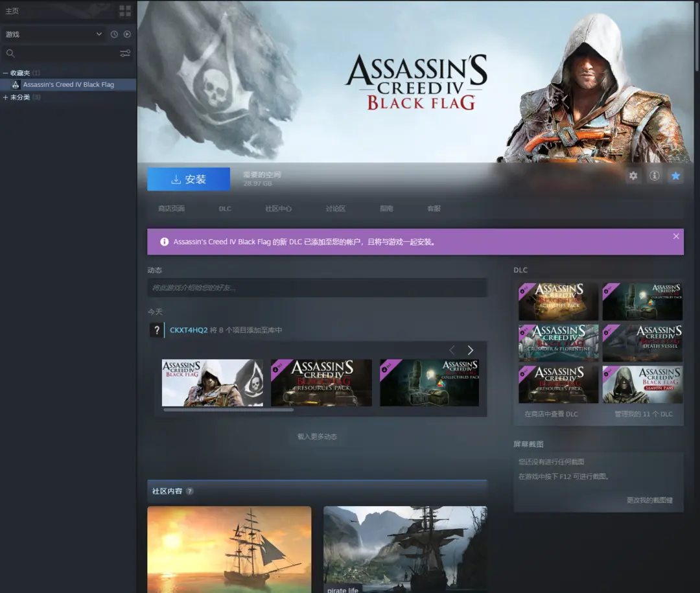Open the 讨论区 tab
700x593 pixels.
(x=335, y=209)
